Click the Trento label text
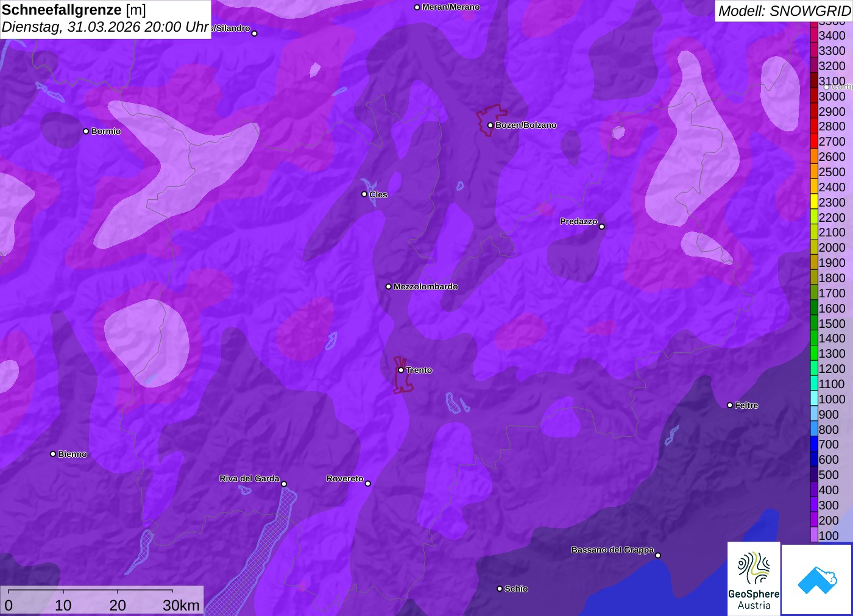The image size is (853, 616). pos(419,370)
